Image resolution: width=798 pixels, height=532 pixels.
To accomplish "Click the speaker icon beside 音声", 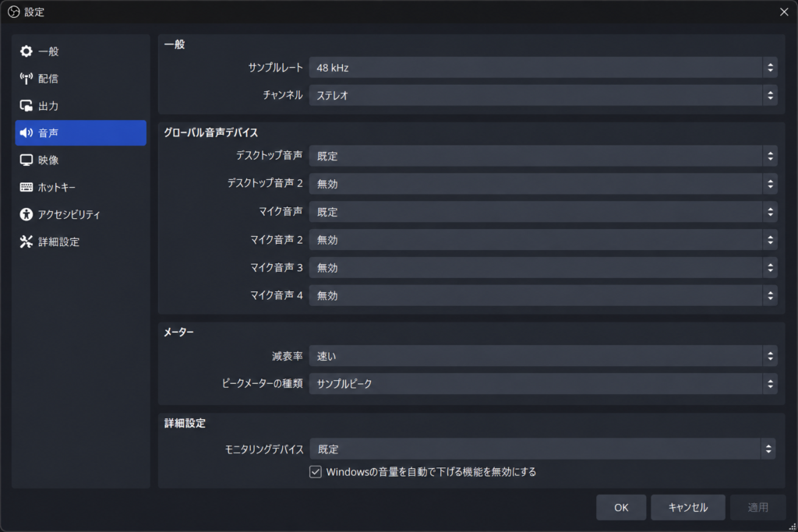I will point(26,132).
